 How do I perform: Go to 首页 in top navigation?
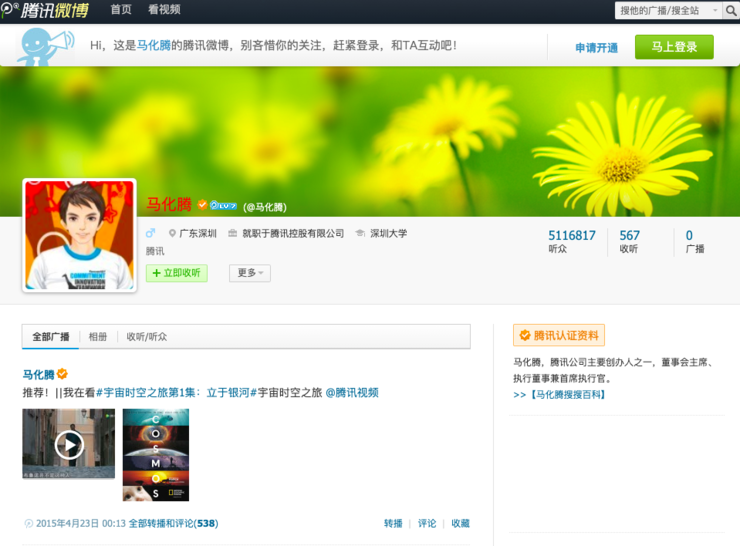(121, 9)
